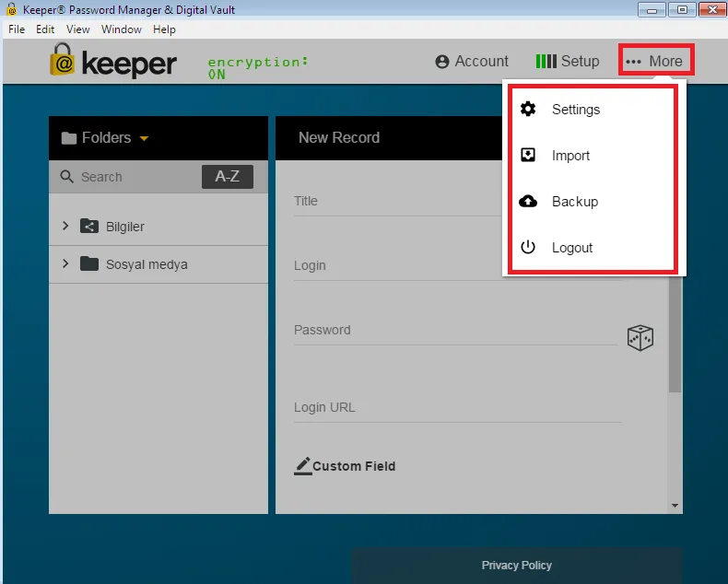Click the New Record heading
The width and height of the screenshot is (728, 584).
pyautogui.click(x=339, y=137)
